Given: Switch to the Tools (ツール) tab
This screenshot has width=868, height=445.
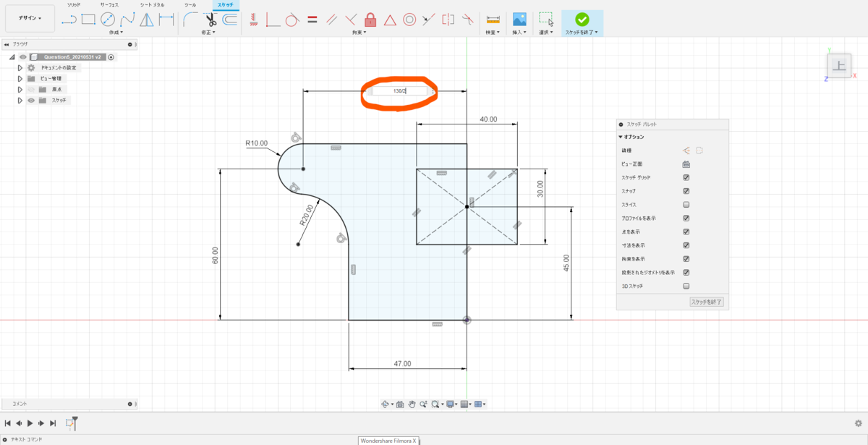Looking at the screenshot, I should 190,5.
